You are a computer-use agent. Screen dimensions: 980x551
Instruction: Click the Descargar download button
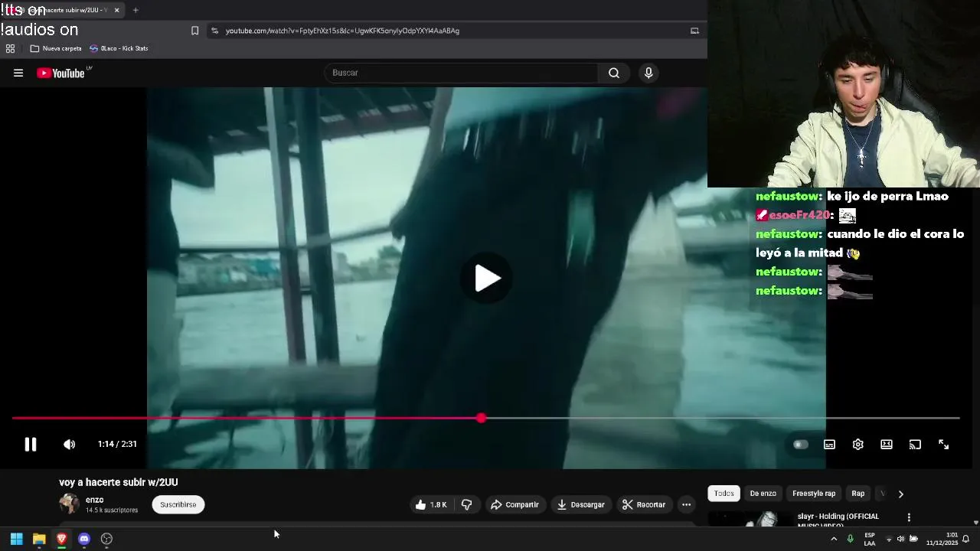580,504
